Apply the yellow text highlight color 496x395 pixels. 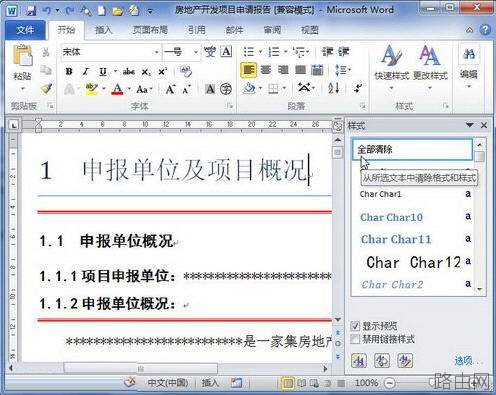pyautogui.click(x=91, y=89)
